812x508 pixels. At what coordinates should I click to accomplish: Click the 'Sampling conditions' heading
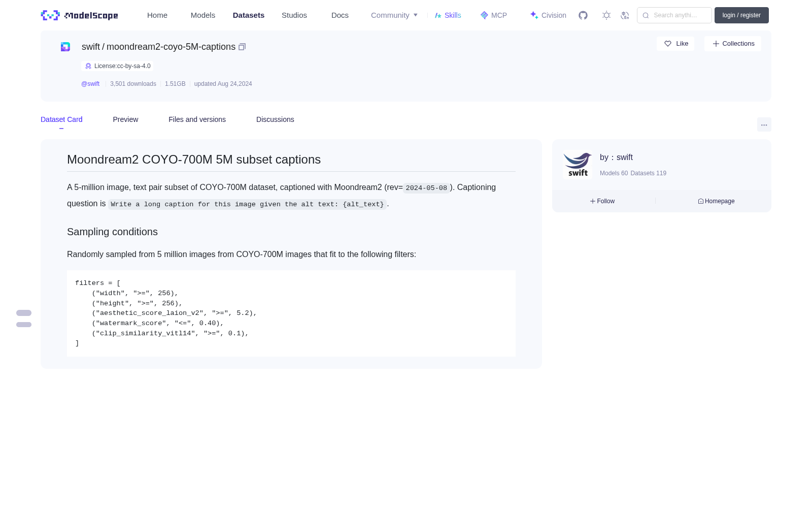[x=112, y=232]
